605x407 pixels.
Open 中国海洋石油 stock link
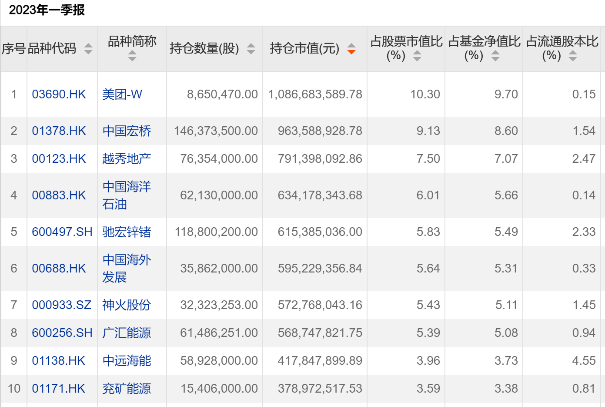click(127, 195)
